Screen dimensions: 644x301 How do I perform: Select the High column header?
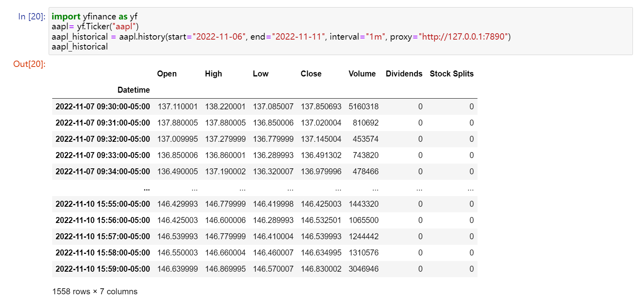213,74
